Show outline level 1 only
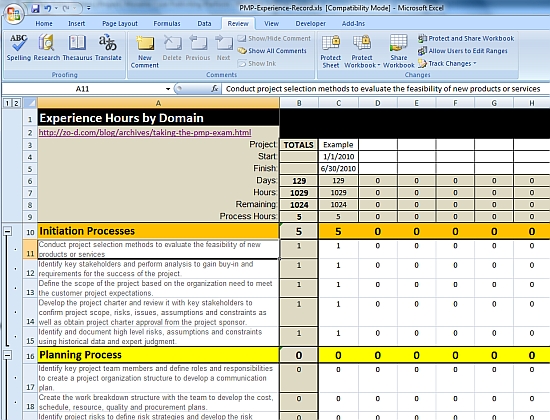550x420 pixels. tap(7, 103)
